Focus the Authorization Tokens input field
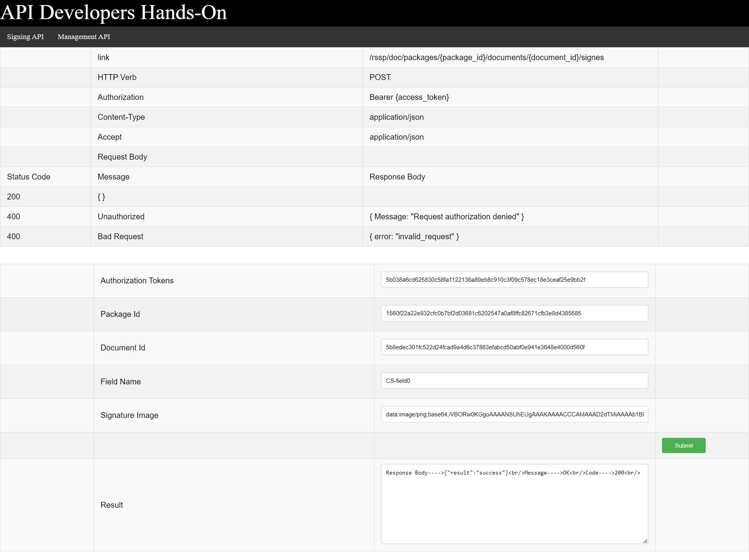Viewport: 749px width, 560px height. pyautogui.click(x=514, y=280)
